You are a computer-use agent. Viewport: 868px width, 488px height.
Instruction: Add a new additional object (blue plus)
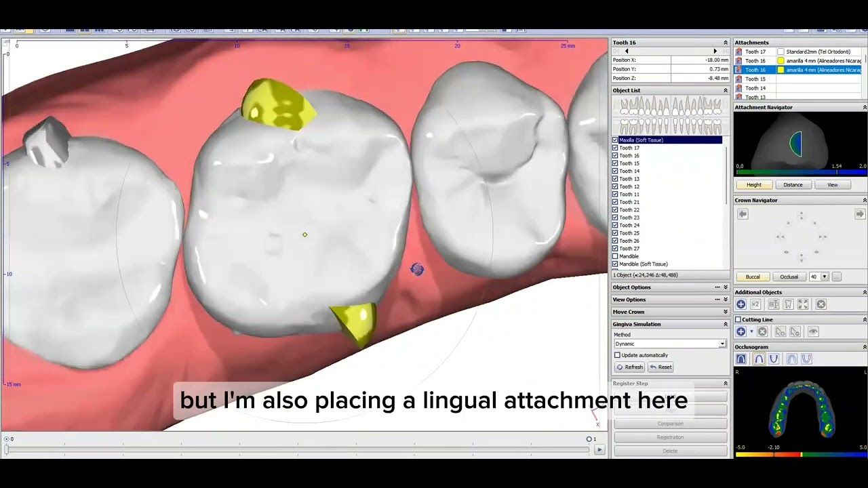click(741, 305)
